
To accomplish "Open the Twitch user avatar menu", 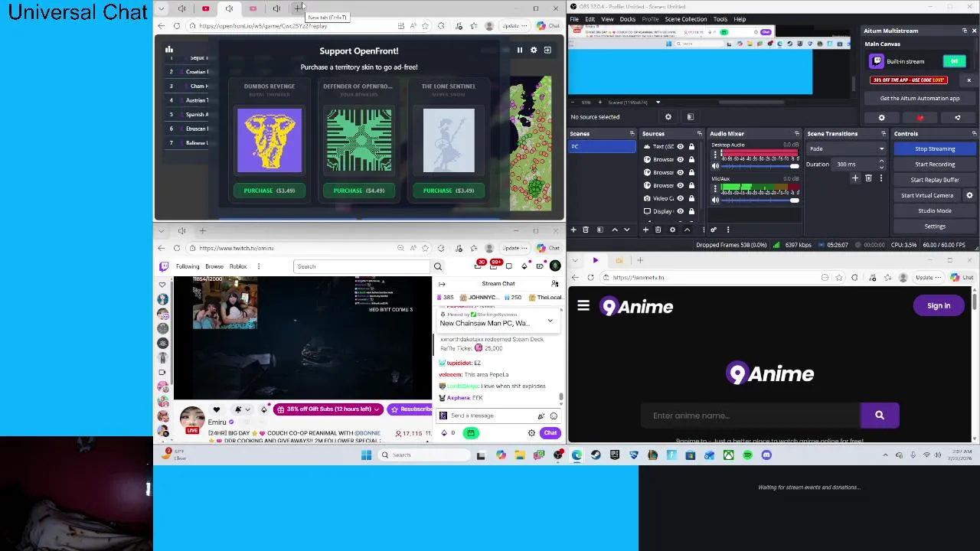I will click(x=555, y=266).
